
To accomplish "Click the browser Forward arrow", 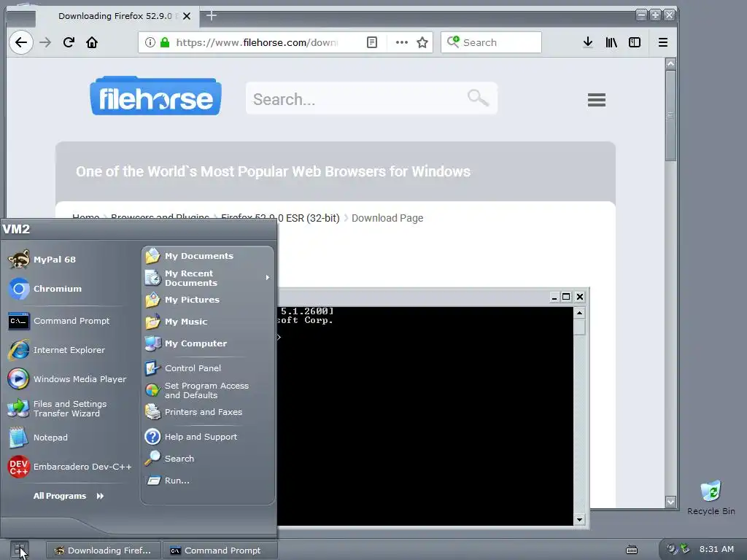I will [45, 42].
